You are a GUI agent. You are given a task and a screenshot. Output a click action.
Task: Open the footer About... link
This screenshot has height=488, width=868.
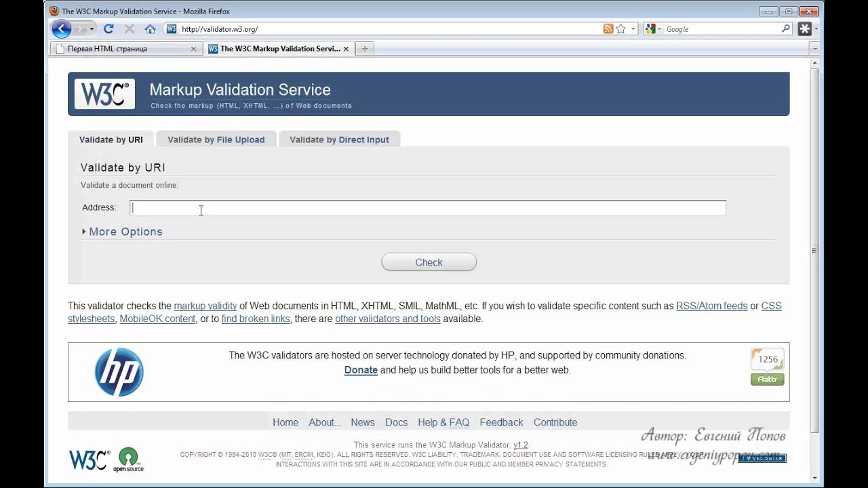(325, 422)
